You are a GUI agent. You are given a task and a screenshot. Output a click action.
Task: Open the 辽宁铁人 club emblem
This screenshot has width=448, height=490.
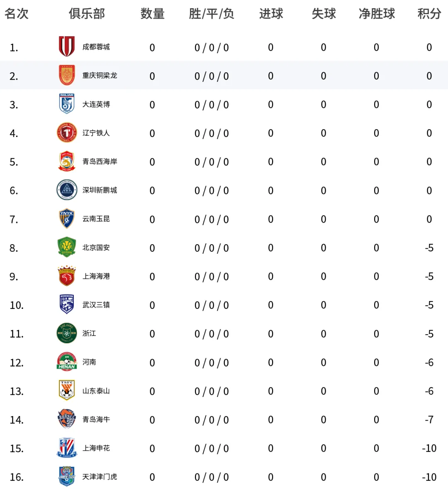tap(66, 132)
